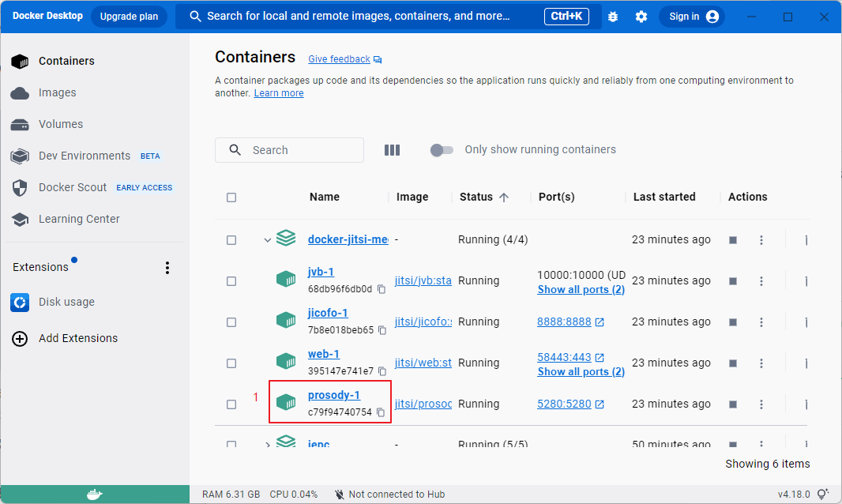Viewport: 842px width, 504px height.
Task: Open more actions for docker-jitsi-meet
Action: coord(761,240)
